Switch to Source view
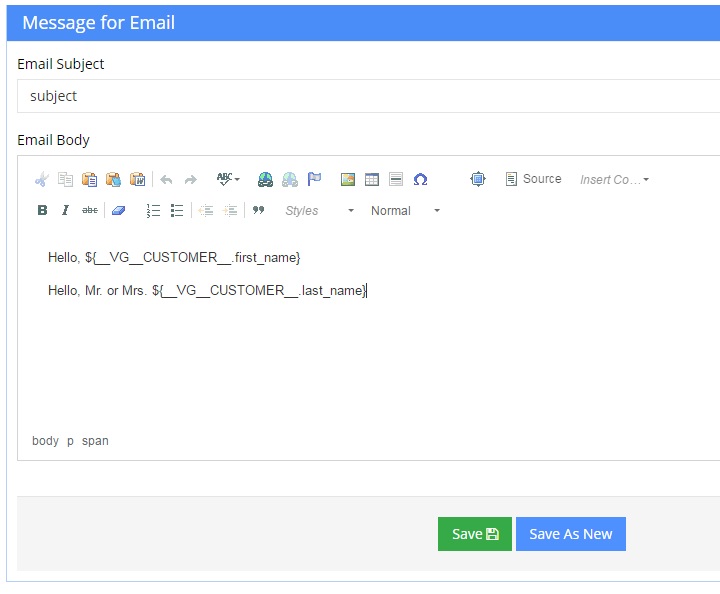The height and width of the screenshot is (594, 720). click(x=533, y=179)
